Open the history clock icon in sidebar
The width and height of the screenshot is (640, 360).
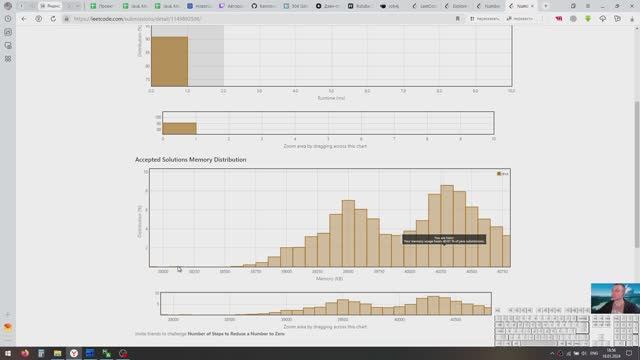(x=8, y=19)
